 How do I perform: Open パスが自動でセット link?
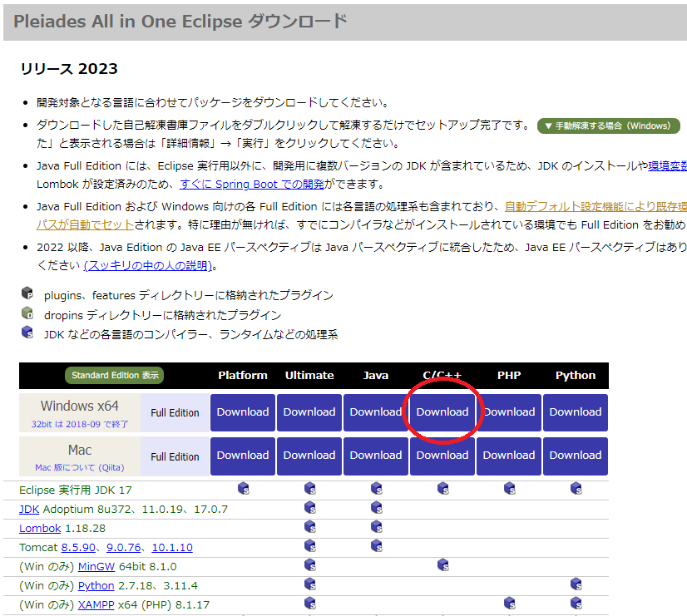[x=86, y=225]
